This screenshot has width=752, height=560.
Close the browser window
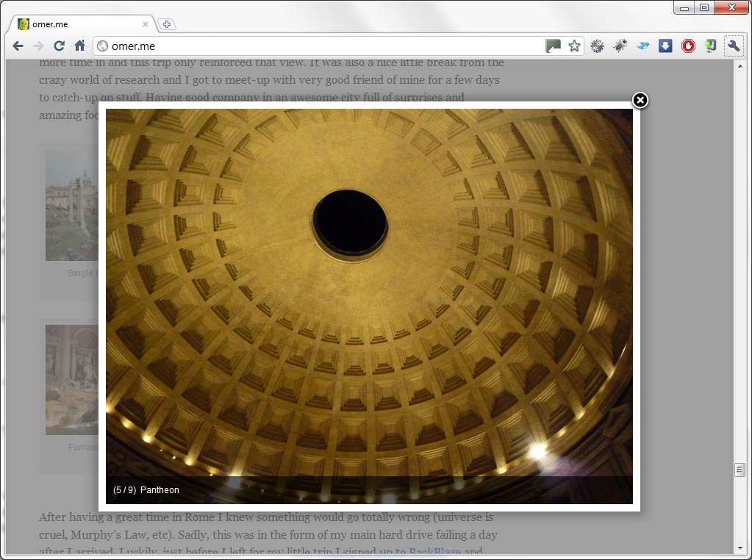click(731, 7)
